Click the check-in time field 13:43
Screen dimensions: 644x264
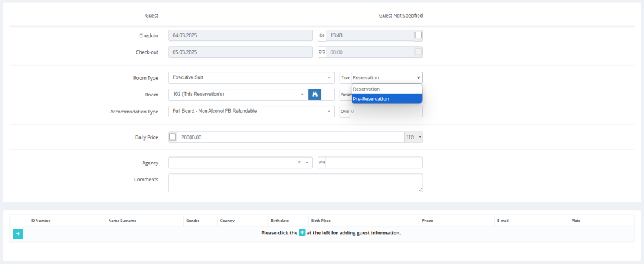[370, 35]
